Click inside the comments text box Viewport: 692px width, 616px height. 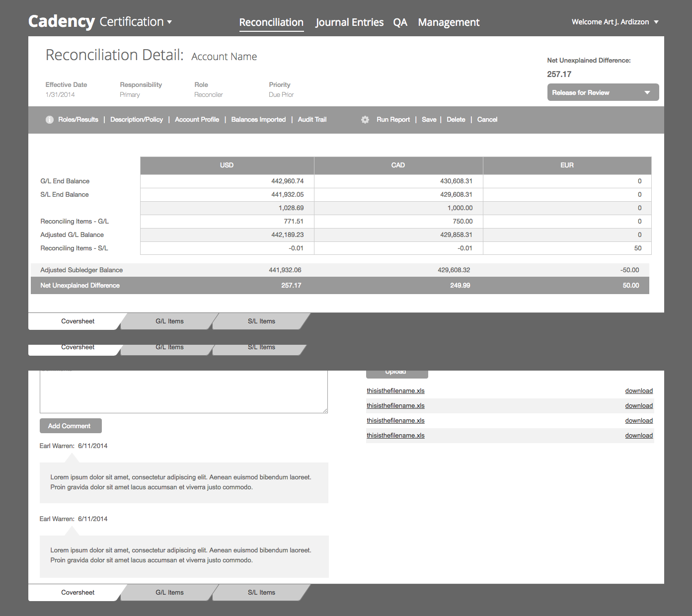183,392
